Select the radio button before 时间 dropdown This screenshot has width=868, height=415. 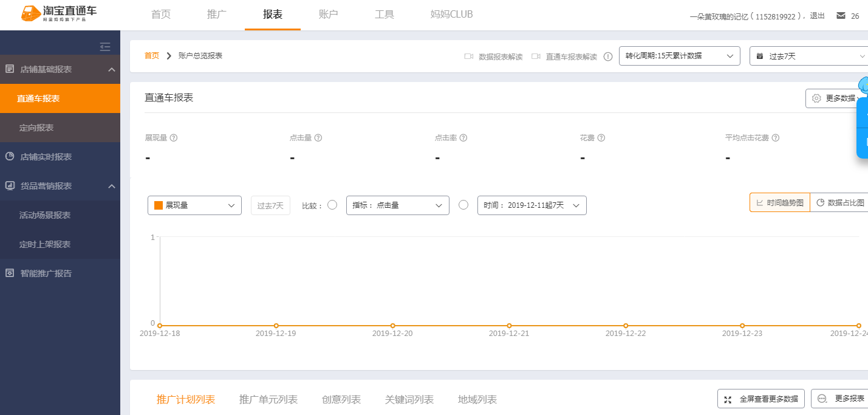[463, 205]
